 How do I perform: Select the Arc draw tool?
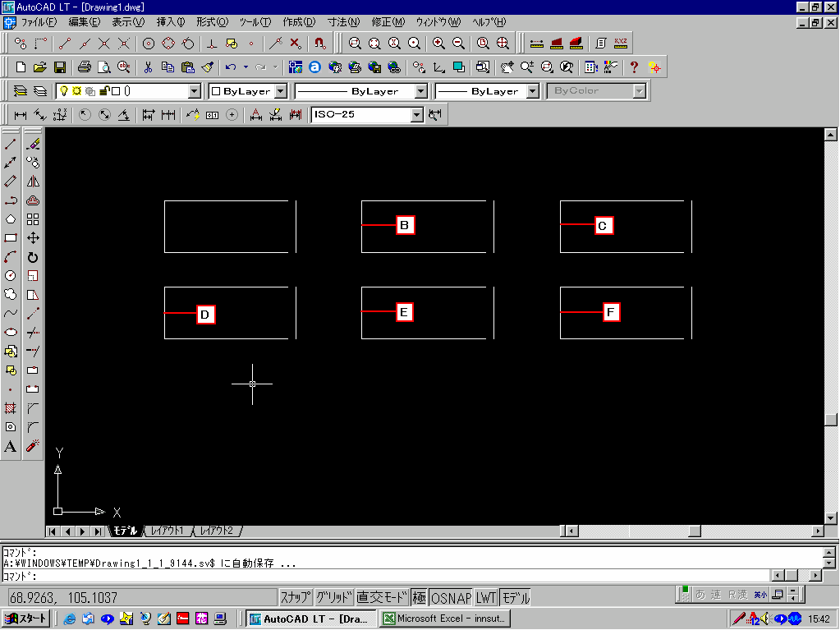(x=10, y=257)
